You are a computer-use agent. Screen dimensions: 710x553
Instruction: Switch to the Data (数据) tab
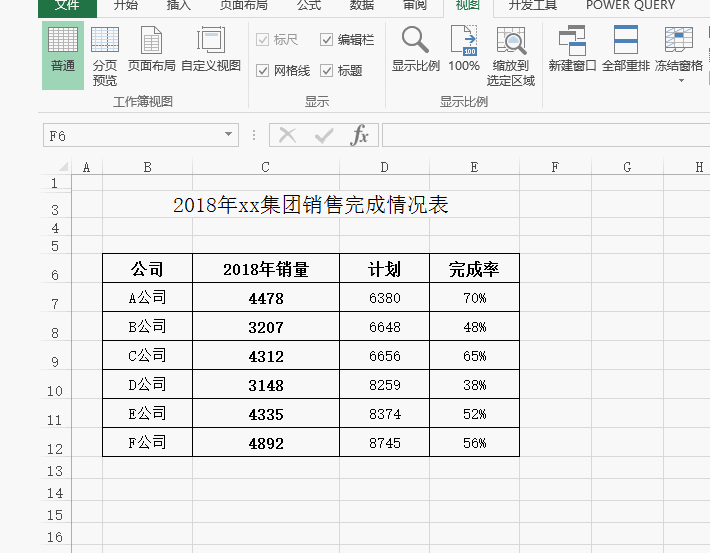(x=362, y=5)
